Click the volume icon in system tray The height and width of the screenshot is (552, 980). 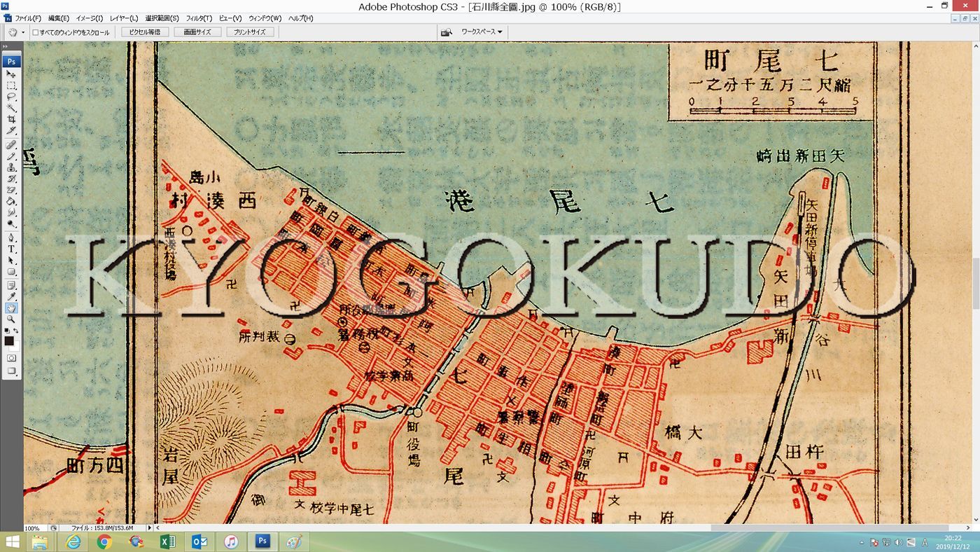point(898,543)
